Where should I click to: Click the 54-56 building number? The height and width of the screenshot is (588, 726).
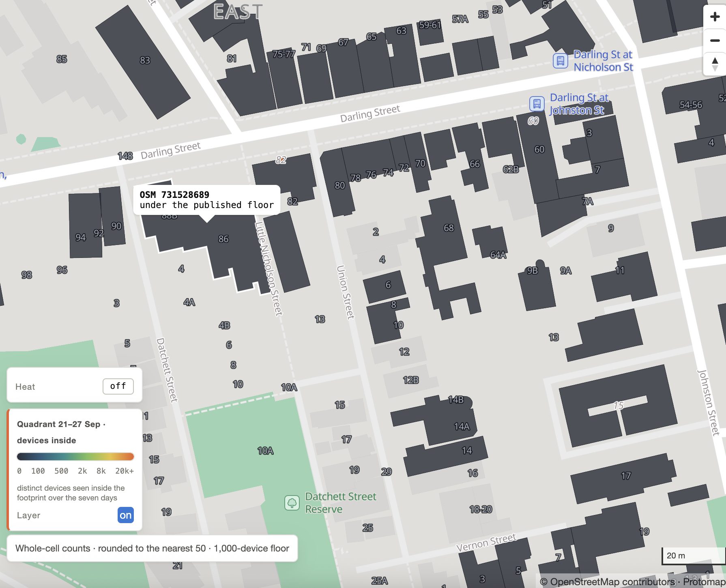coord(691,105)
